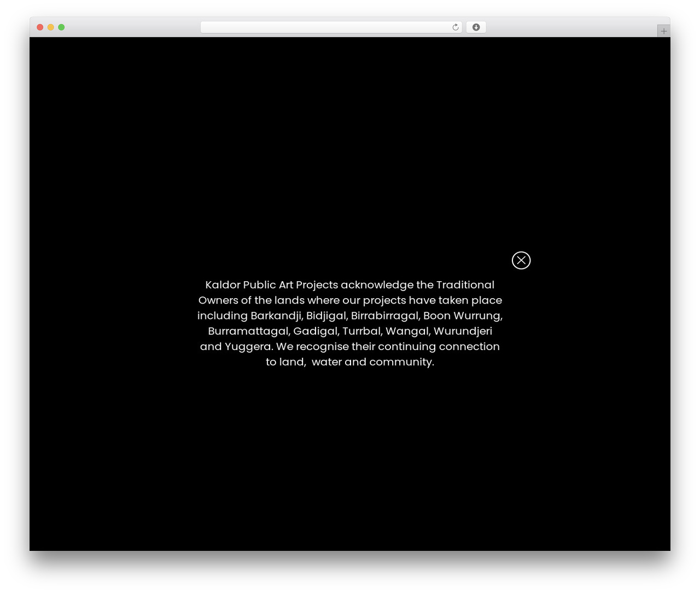
Task: Click the red close window button
Action: pos(40,27)
